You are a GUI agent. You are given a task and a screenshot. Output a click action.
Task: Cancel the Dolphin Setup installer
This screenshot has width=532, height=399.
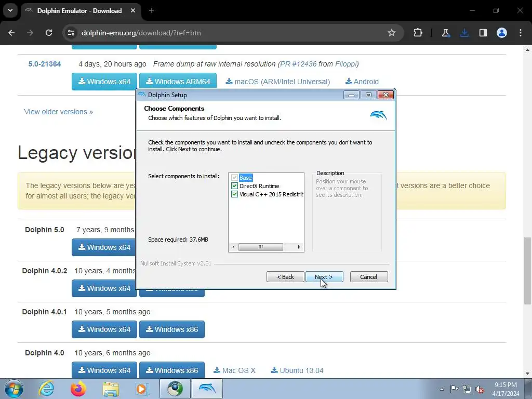point(368,277)
